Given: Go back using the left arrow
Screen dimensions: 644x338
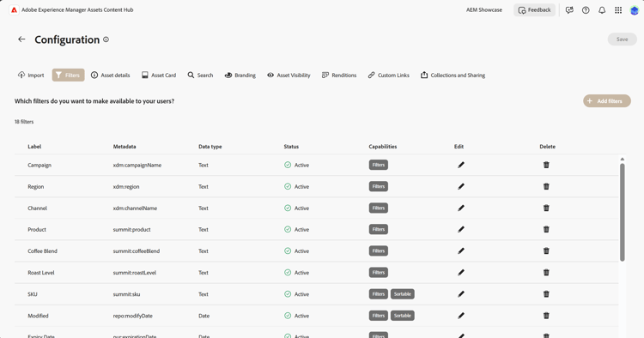Looking at the screenshot, I should (21, 39).
